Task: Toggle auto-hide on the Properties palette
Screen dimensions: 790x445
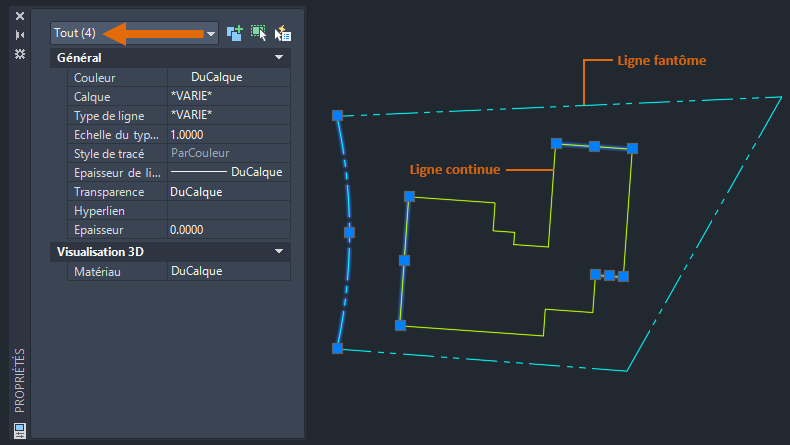Action: (20, 35)
